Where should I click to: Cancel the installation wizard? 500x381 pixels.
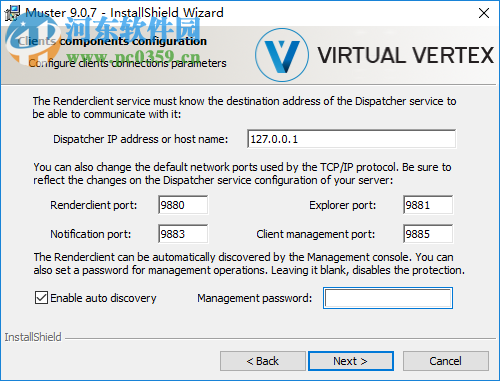pos(446,361)
